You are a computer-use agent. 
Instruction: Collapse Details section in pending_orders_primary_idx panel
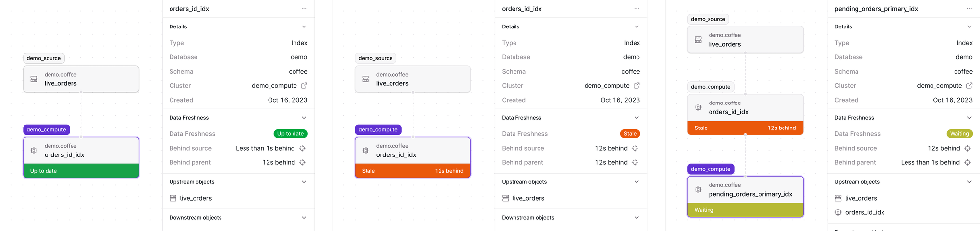coord(969,26)
